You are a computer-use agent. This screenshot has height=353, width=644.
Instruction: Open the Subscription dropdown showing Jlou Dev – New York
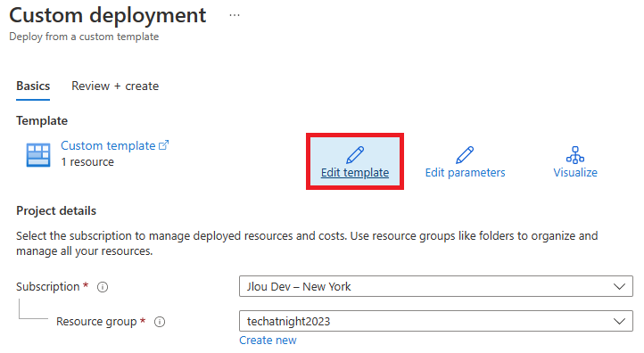[x=436, y=286]
